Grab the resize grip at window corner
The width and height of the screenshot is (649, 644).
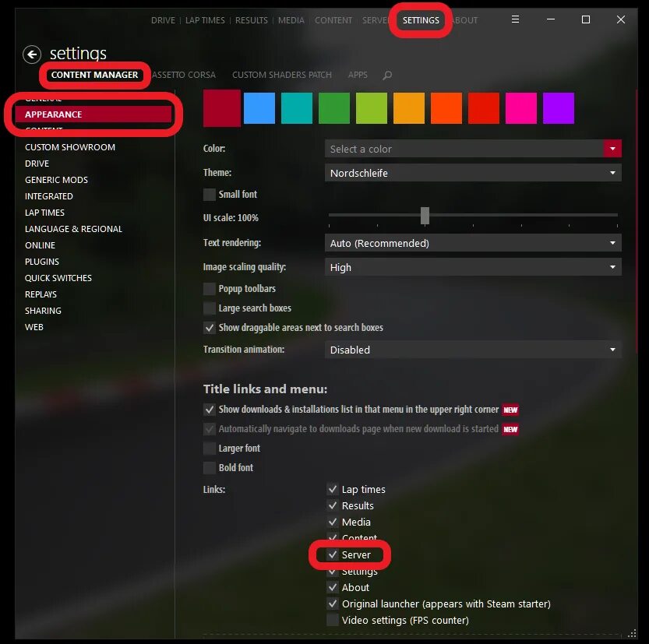point(632,634)
